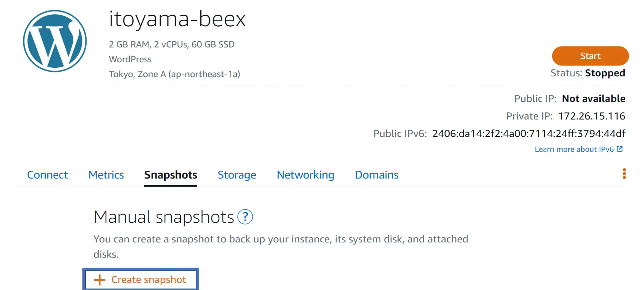Screen dimensions: 644x290
Task: Click the plus icon for creating snapshot
Action: coord(100,280)
